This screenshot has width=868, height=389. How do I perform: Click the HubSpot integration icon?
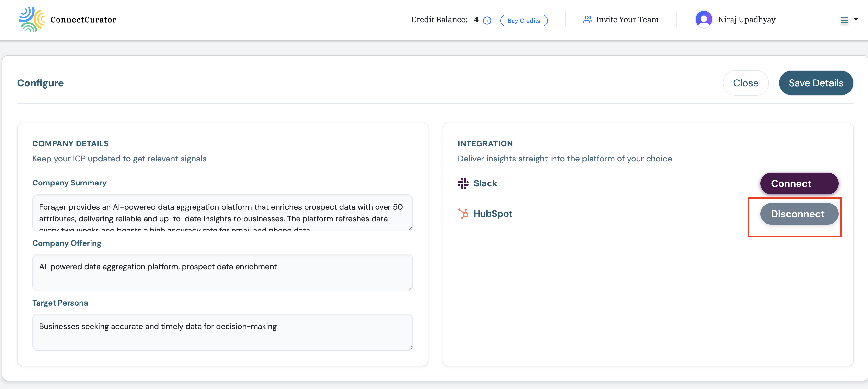[x=463, y=213]
